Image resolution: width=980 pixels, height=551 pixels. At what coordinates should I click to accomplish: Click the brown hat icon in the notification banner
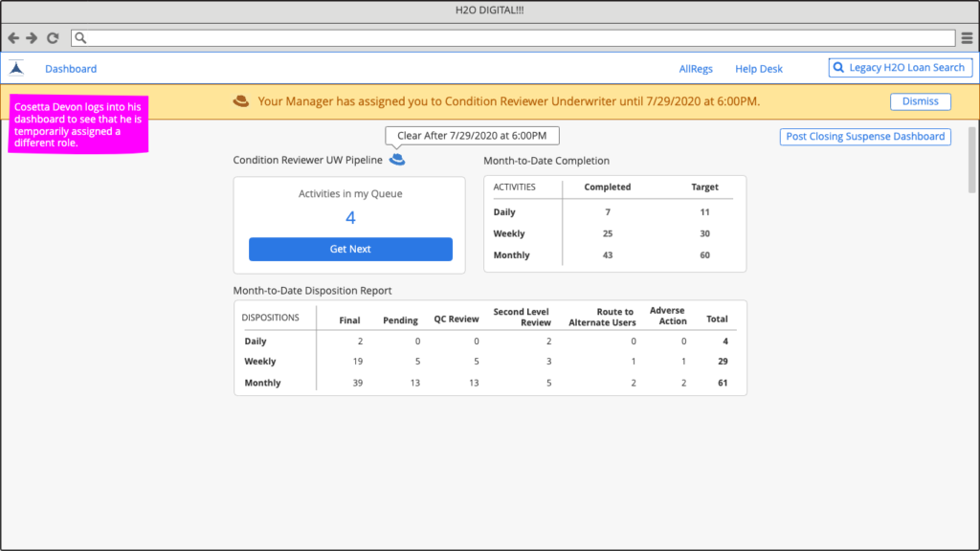241,100
